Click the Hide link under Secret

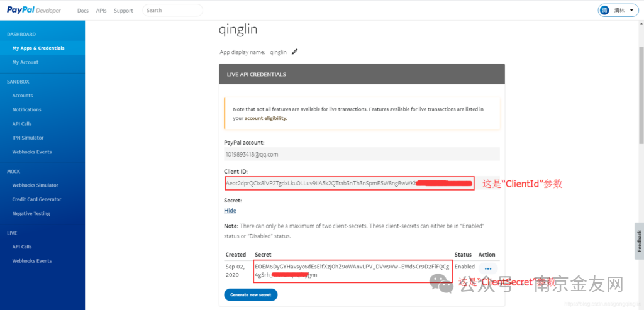pyautogui.click(x=230, y=211)
